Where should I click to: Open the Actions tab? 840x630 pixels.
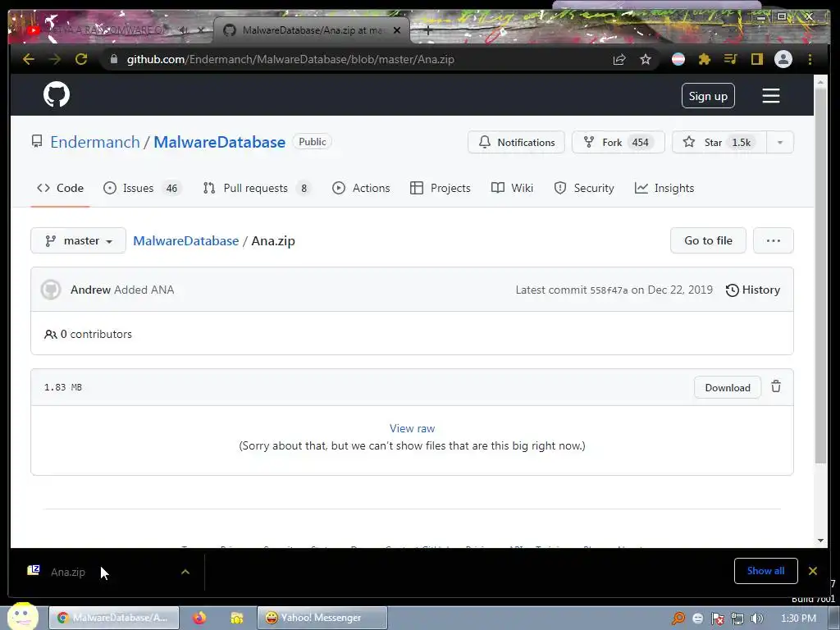[361, 188]
